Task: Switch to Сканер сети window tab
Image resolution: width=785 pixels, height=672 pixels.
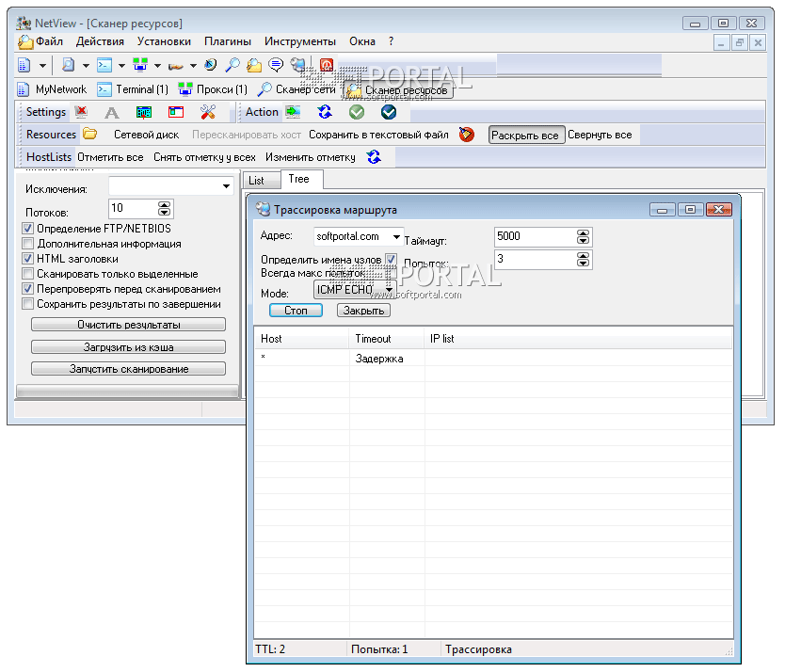Action: click(296, 89)
